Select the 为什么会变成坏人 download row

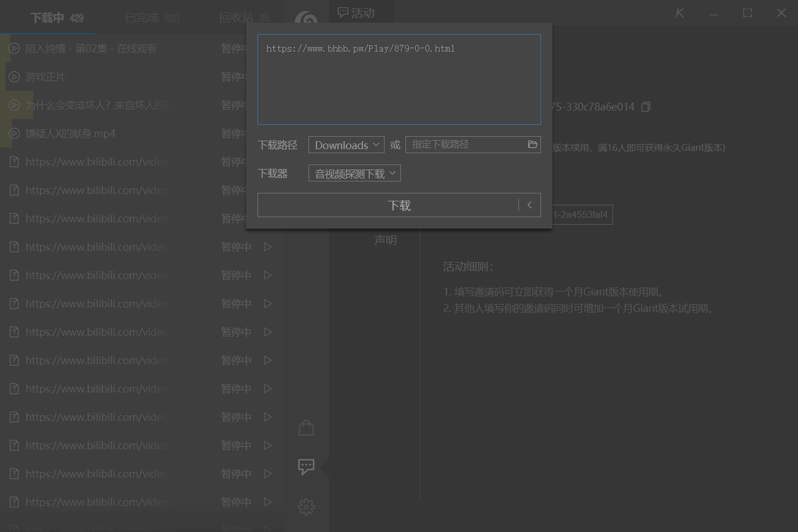(x=142, y=105)
